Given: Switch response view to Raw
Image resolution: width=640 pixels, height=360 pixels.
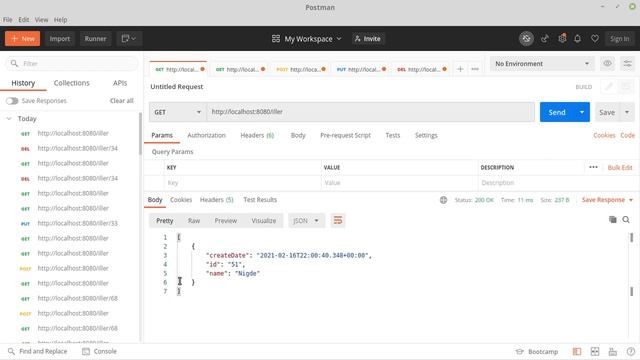Looking at the screenshot, I should pos(194,221).
